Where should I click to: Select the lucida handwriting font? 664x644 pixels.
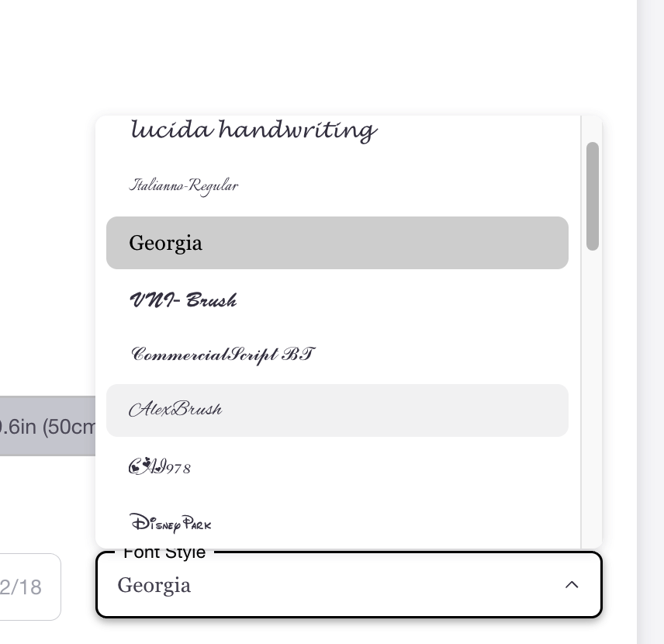coord(253,130)
